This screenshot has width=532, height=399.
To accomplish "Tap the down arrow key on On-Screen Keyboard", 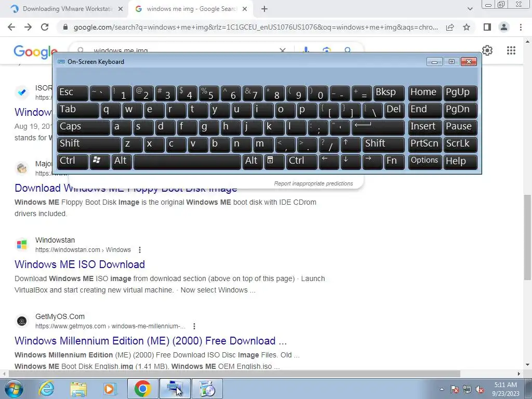I will 350,161.
